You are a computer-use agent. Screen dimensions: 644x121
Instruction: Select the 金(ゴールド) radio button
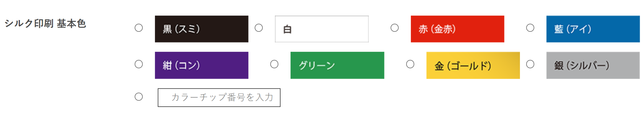point(410,64)
